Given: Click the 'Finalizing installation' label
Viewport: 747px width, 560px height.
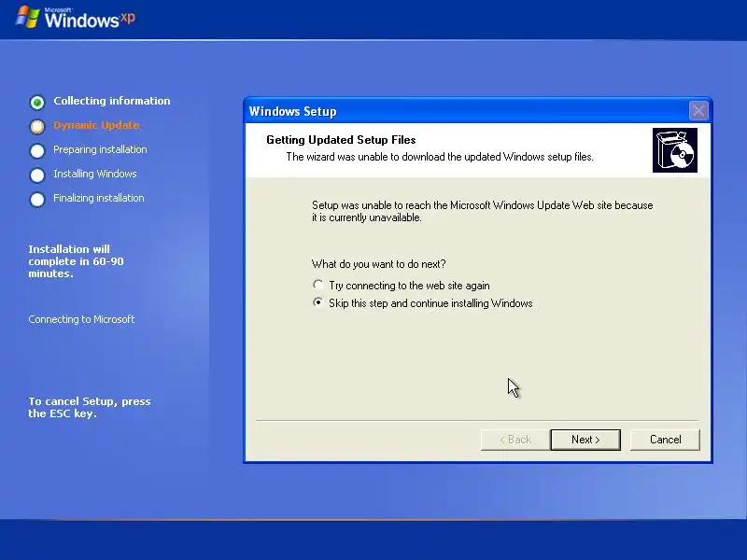Looking at the screenshot, I should coord(99,198).
